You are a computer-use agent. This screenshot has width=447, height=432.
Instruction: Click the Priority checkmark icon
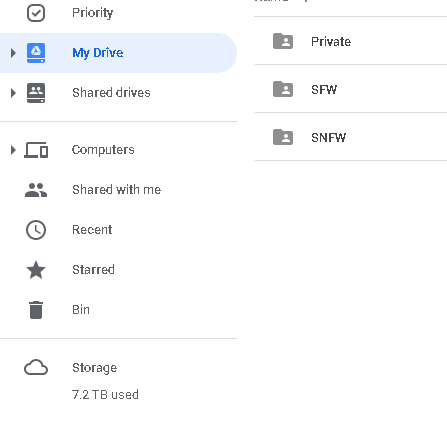point(36,13)
